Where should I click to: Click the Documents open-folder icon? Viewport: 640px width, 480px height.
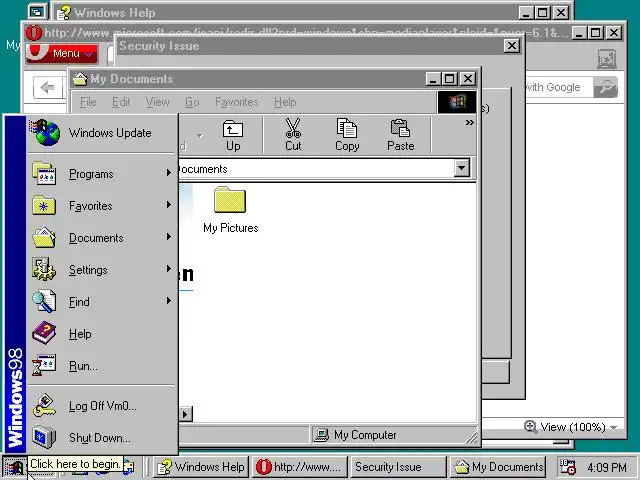click(44, 238)
